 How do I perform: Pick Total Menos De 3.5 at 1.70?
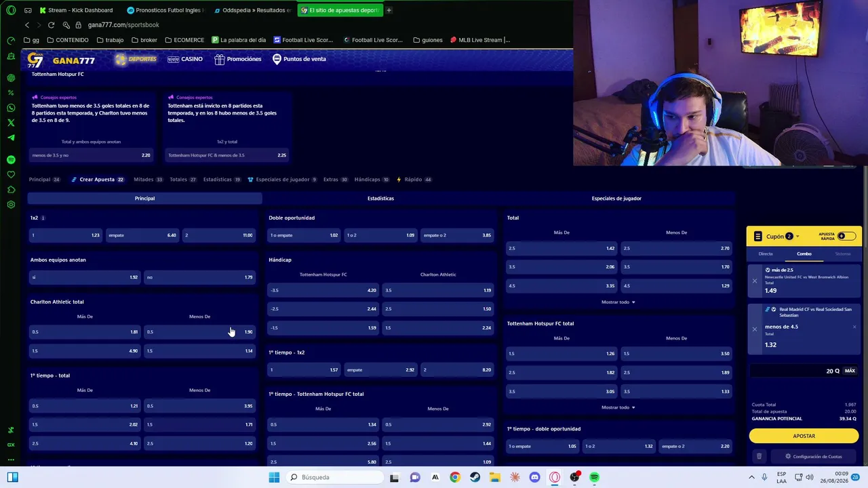coord(677,267)
